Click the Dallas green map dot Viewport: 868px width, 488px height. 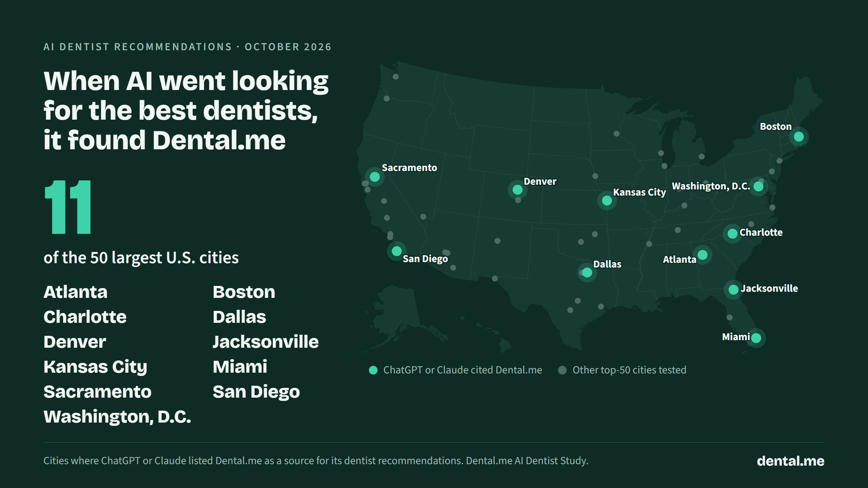pos(587,273)
